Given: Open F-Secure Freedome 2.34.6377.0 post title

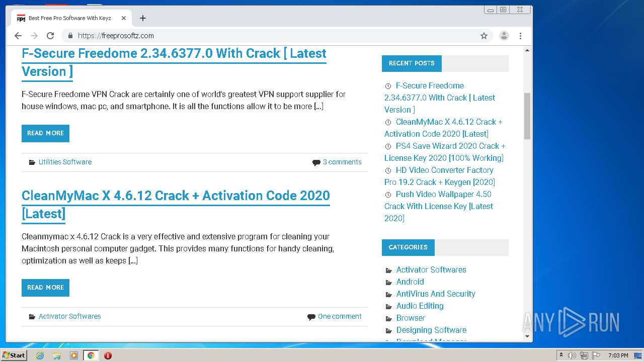Looking at the screenshot, I should click(174, 62).
